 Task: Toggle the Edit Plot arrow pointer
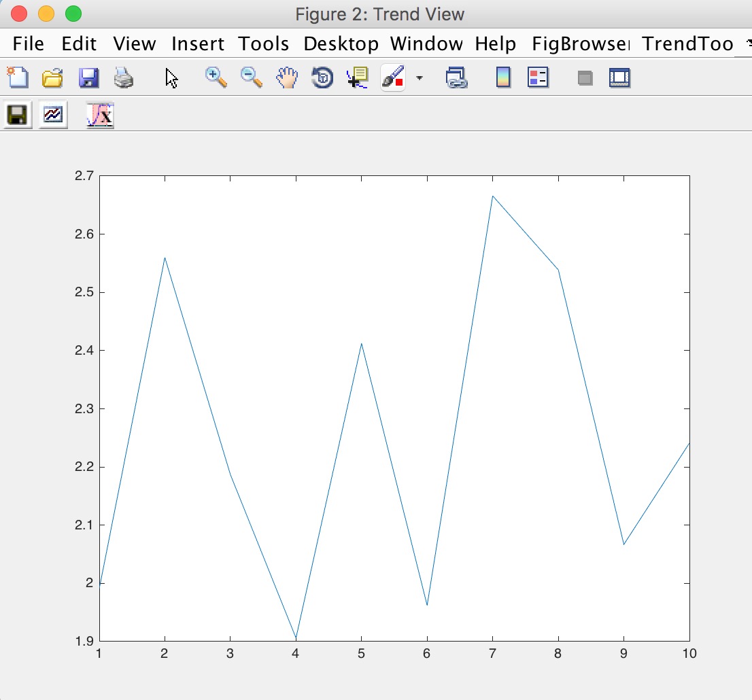(172, 77)
